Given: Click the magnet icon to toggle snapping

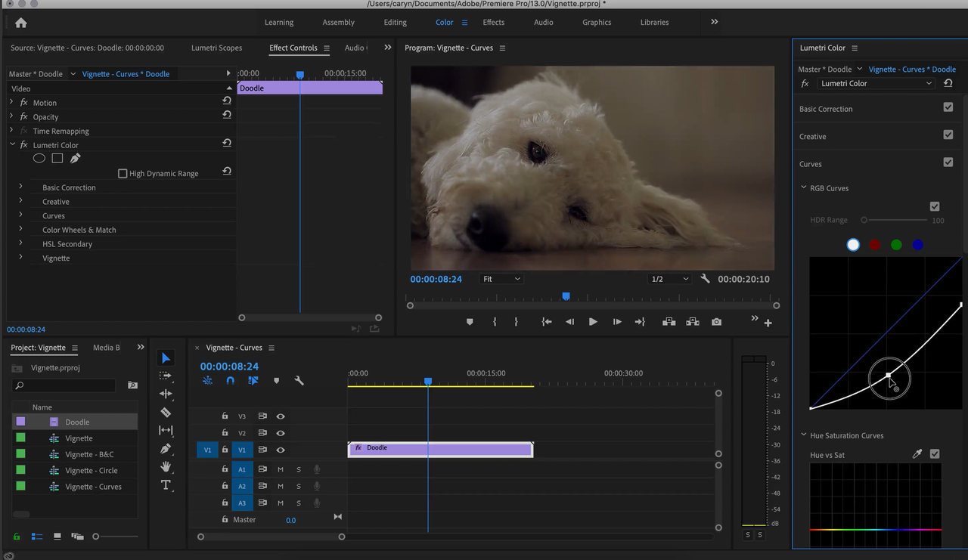Looking at the screenshot, I should (x=230, y=380).
